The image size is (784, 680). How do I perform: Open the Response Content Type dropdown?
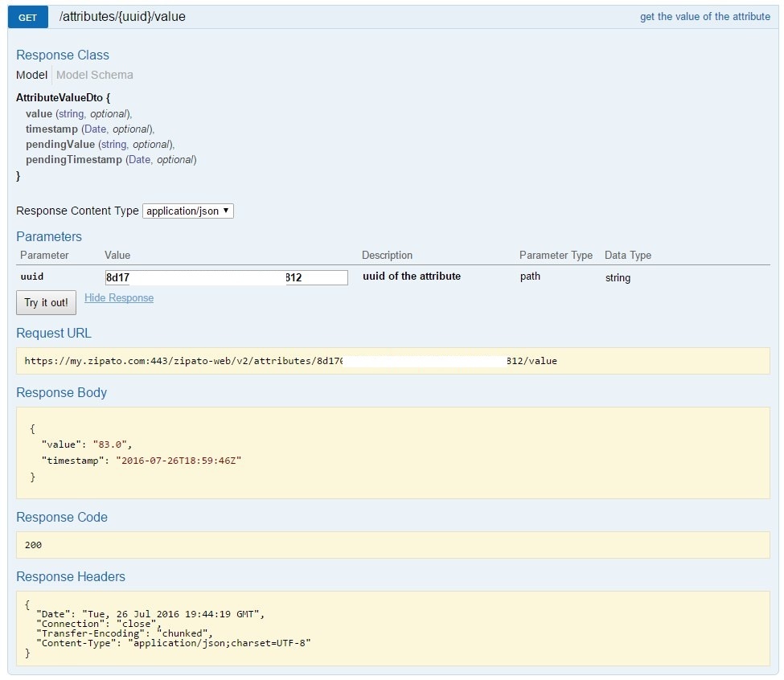(188, 211)
